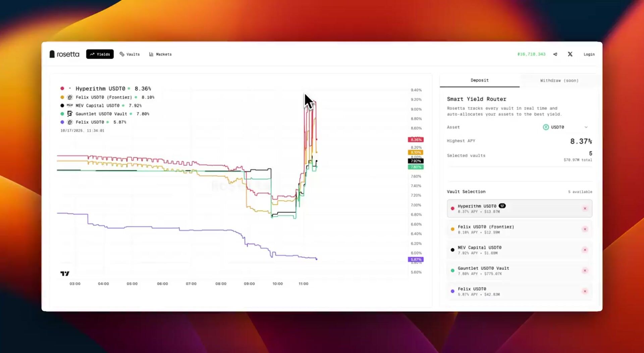Click the Login button

pyautogui.click(x=589, y=54)
